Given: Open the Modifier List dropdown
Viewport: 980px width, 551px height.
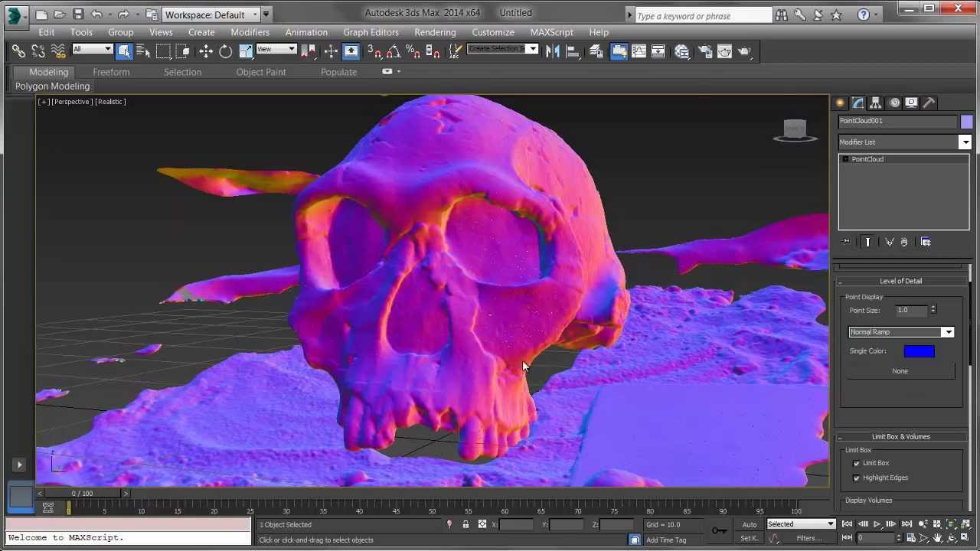Looking at the screenshot, I should tap(965, 142).
